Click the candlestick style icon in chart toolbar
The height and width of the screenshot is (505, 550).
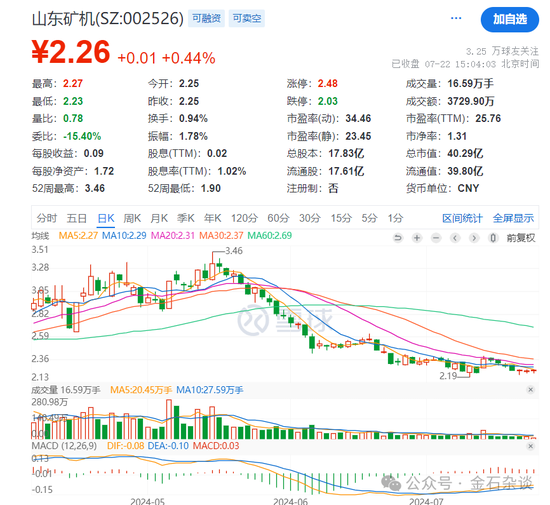tap(493, 238)
